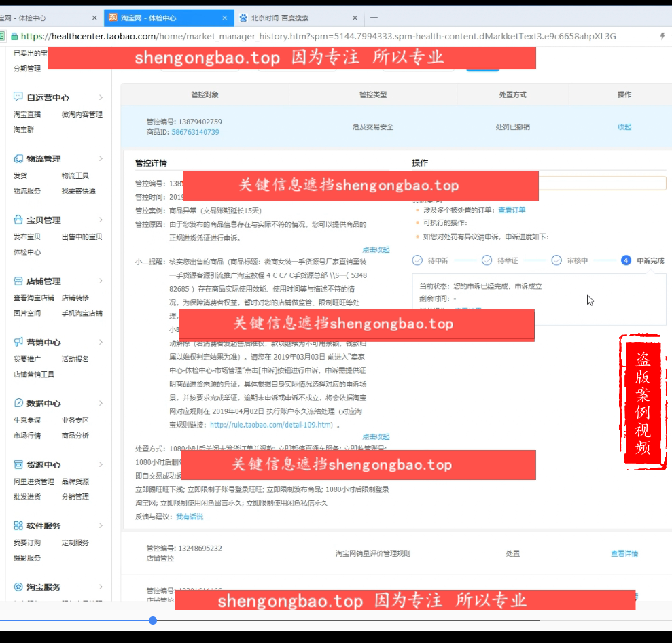Expand the 营销中心 section arrow
Screen dimensions: 672x643
[101, 342]
